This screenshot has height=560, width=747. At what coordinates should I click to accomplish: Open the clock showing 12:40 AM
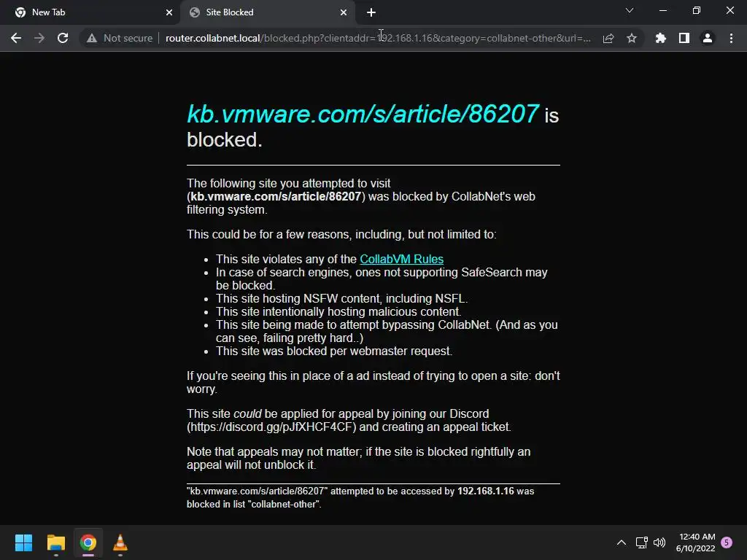click(x=695, y=542)
